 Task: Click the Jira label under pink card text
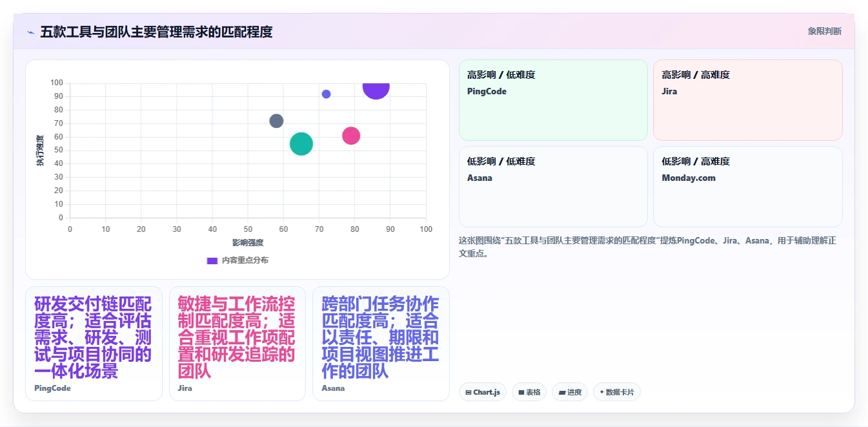coord(185,388)
